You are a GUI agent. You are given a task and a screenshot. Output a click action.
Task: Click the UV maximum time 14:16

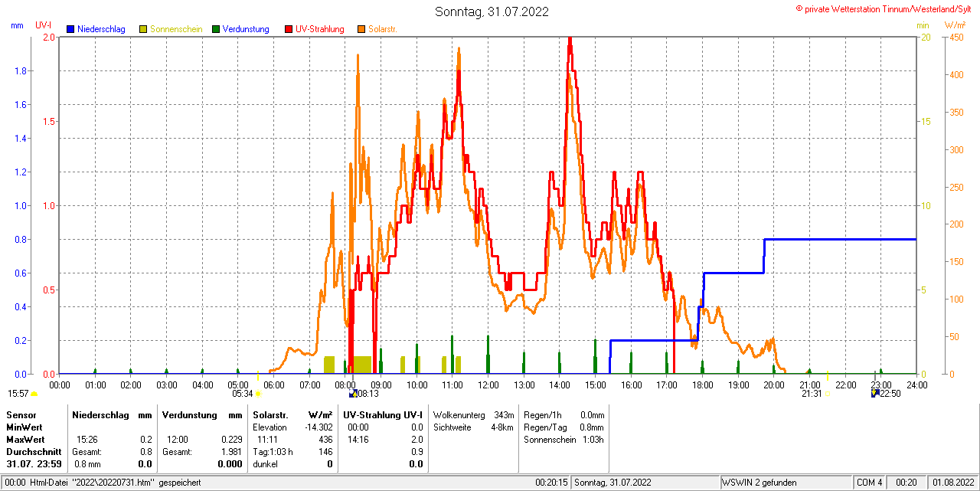tap(358, 440)
